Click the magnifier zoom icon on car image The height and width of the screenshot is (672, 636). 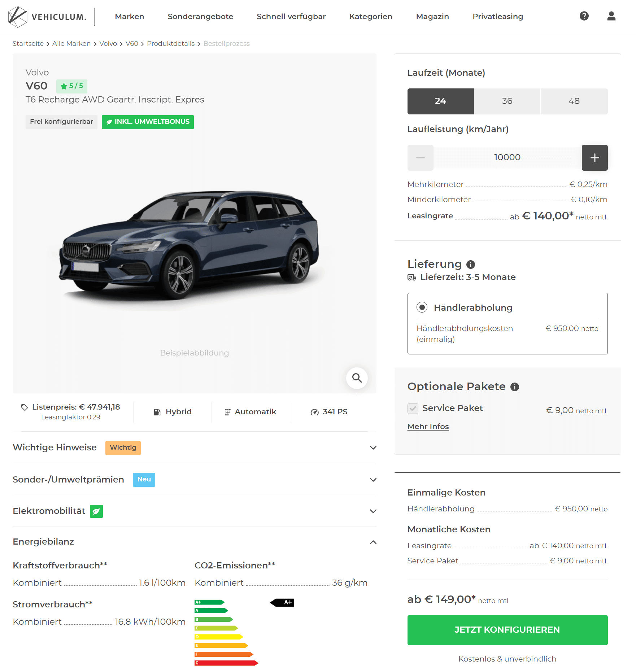[x=357, y=378]
